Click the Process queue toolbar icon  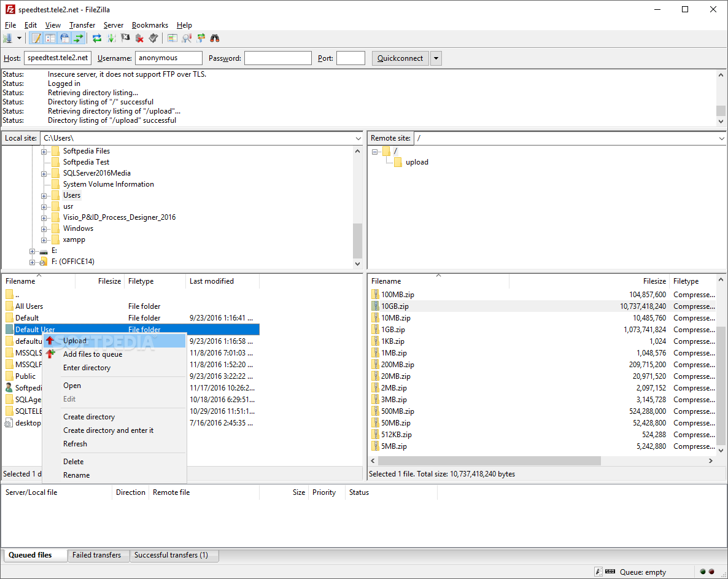click(112, 38)
